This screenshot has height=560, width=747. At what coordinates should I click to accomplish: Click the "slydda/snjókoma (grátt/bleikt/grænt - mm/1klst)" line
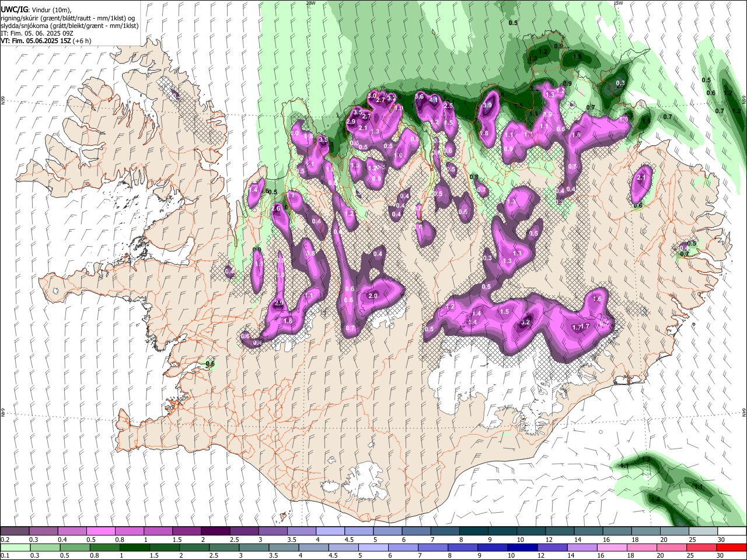tap(69, 26)
